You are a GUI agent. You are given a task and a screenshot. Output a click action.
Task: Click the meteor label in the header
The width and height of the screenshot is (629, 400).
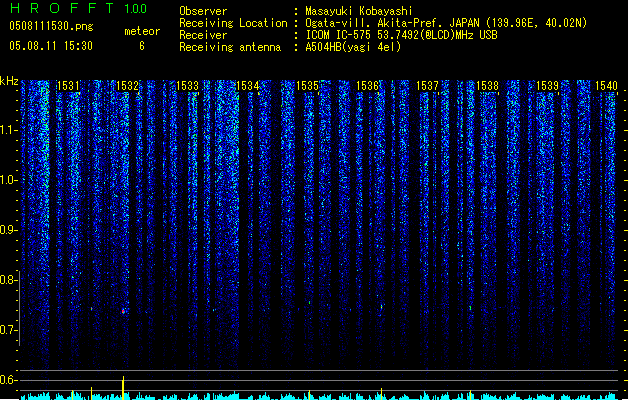(142, 31)
